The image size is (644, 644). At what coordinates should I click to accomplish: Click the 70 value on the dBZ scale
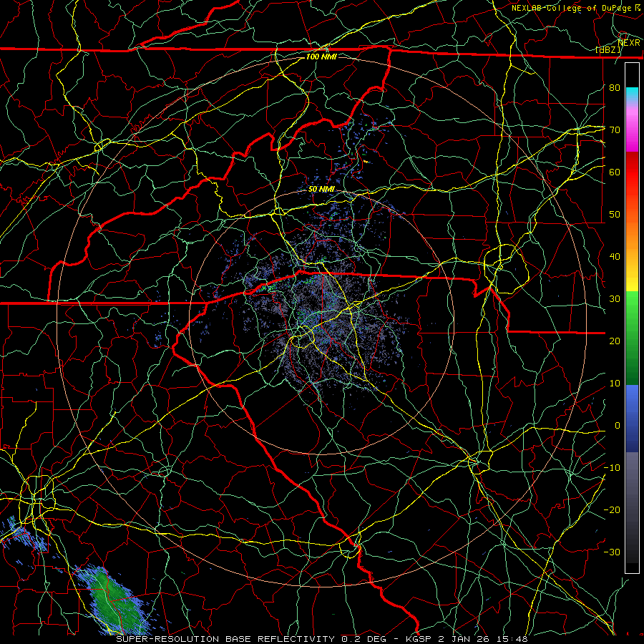click(615, 130)
